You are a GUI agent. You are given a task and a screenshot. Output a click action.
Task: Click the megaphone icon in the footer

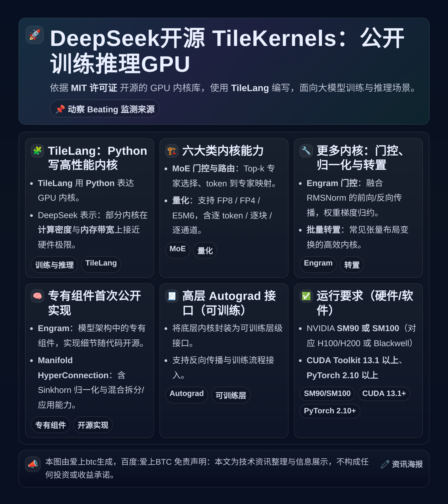pos(33,464)
